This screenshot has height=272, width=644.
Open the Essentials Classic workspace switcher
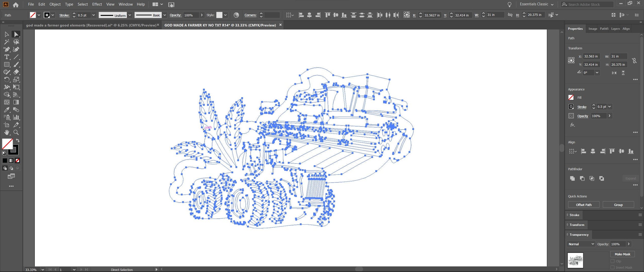pyautogui.click(x=537, y=4)
